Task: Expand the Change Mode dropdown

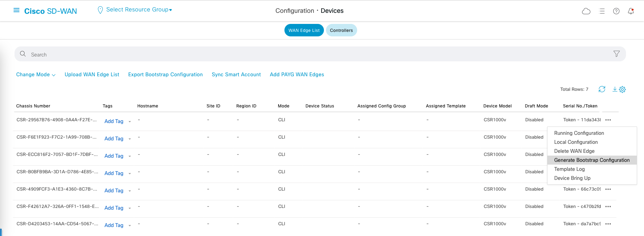Action: coord(36,75)
